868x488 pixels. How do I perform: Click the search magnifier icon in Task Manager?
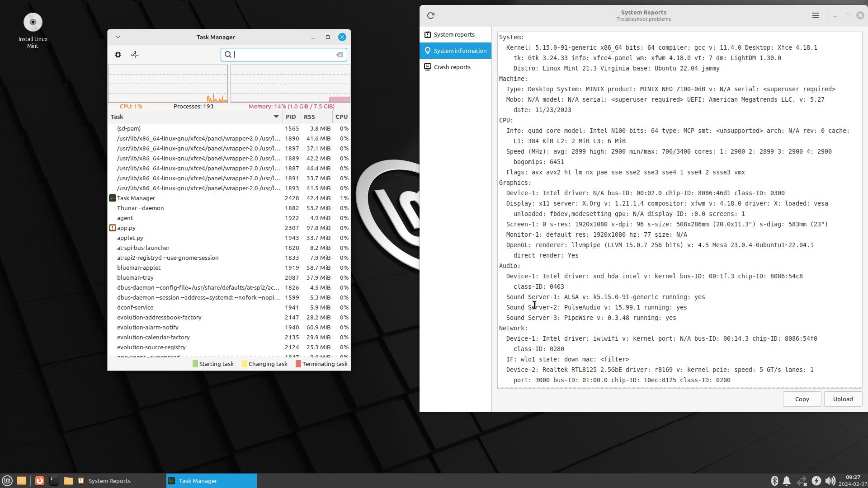(228, 55)
